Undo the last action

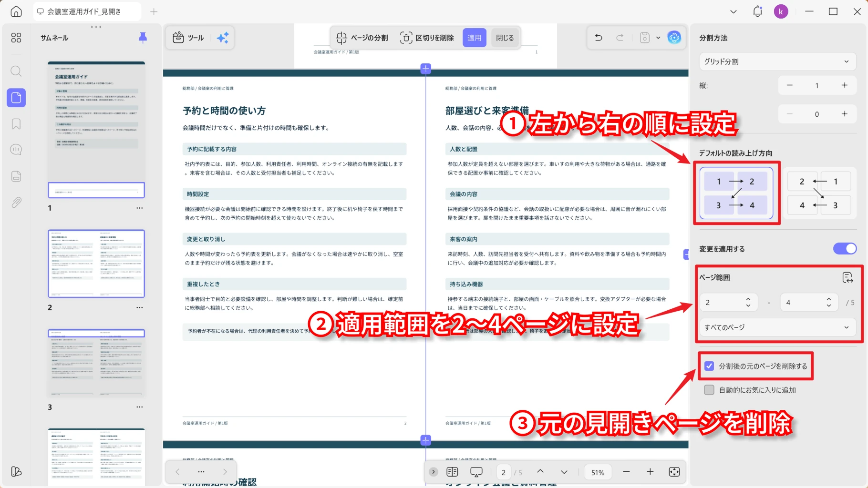click(x=599, y=38)
